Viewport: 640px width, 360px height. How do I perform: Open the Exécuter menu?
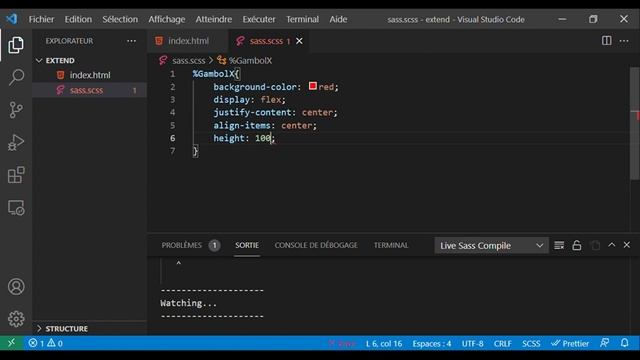click(x=259, y=19)
